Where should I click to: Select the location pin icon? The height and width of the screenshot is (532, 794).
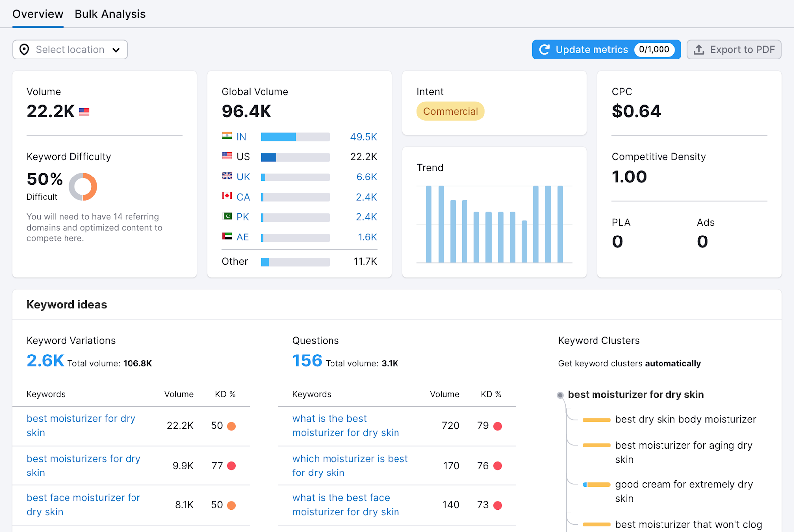(24, 49)
